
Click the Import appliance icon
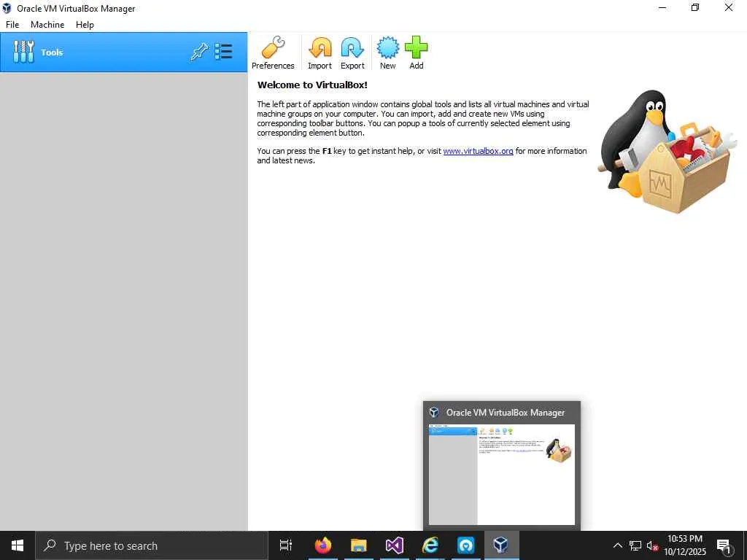tap(320, 52)
